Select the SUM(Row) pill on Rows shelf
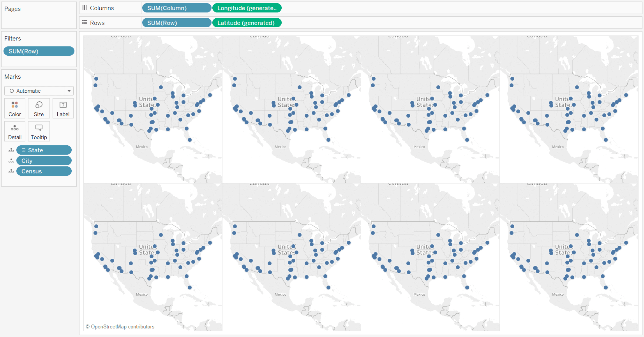The image size is (644, 337). tap(177, 23)
